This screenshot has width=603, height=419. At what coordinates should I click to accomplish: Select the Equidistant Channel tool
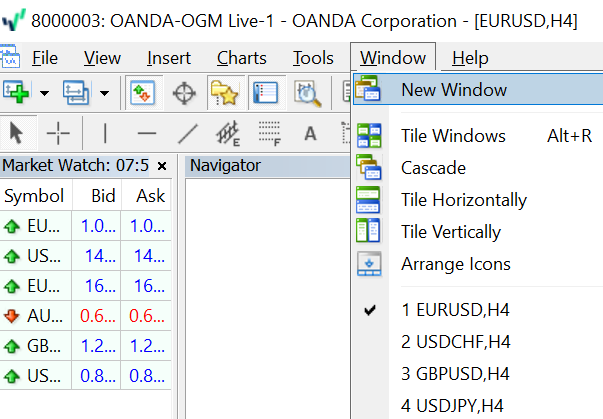228,133
